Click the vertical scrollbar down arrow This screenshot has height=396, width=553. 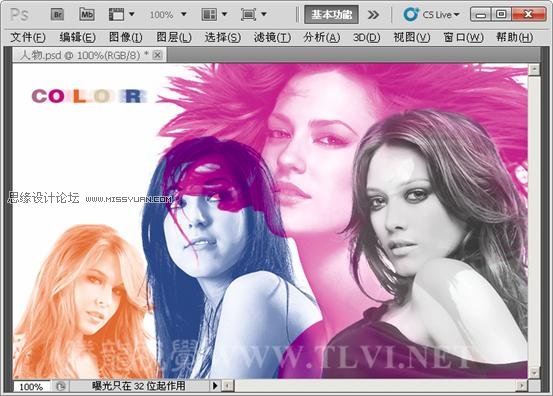tap(534, 372)
